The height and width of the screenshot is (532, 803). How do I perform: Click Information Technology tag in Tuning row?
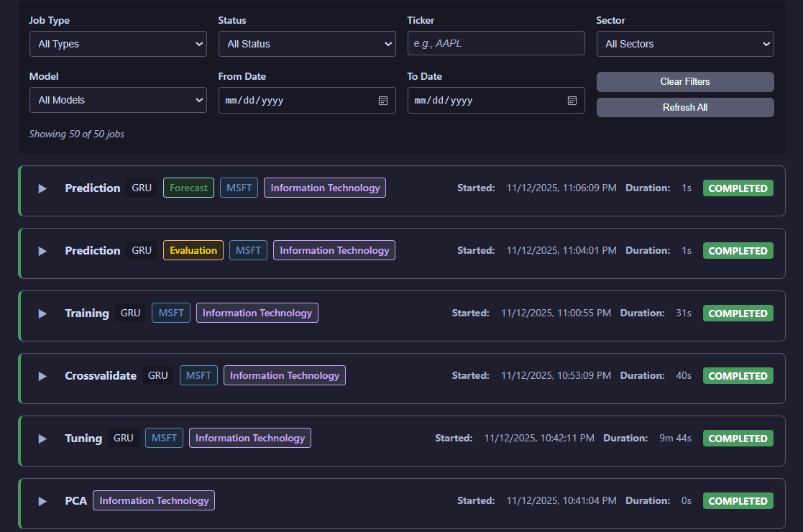point(250,438)
